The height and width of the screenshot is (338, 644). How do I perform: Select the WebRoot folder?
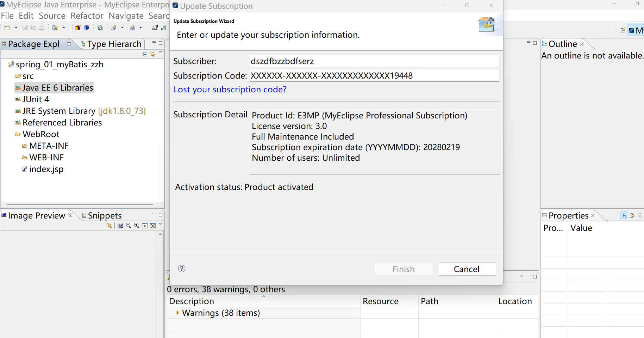pyautogui.click(x=41, y=134)
